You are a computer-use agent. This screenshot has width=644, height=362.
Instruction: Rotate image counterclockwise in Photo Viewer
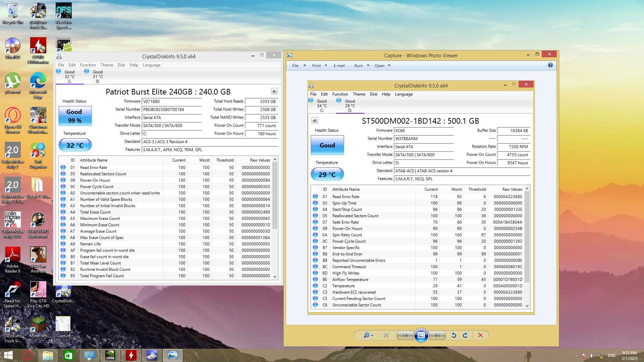(x=454, y=335)
